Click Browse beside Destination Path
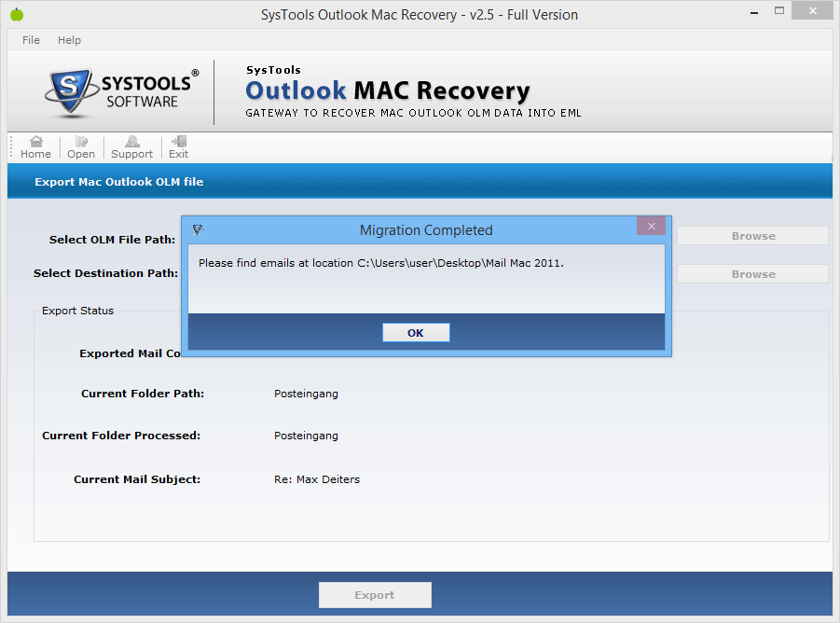 coord(752,274)
